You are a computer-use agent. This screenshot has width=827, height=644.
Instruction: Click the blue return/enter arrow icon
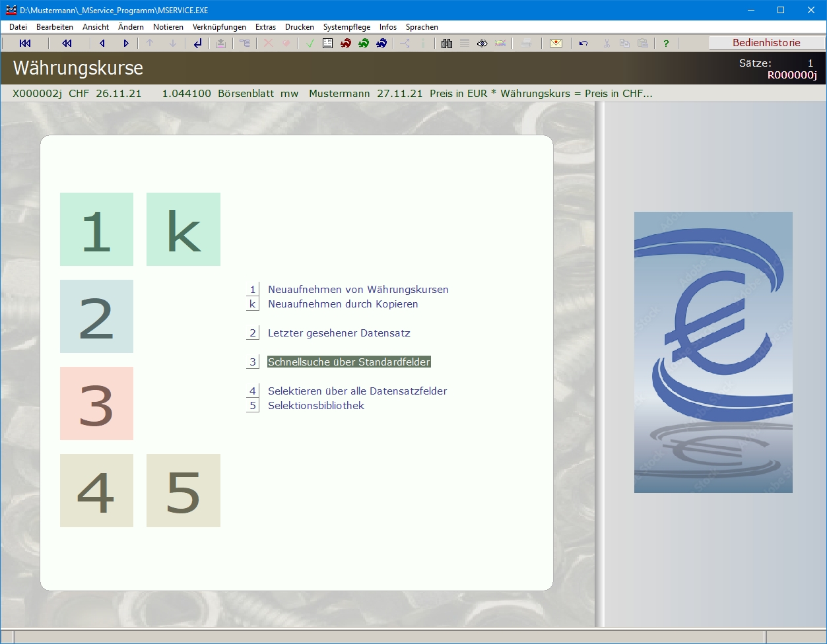[197, 44]
